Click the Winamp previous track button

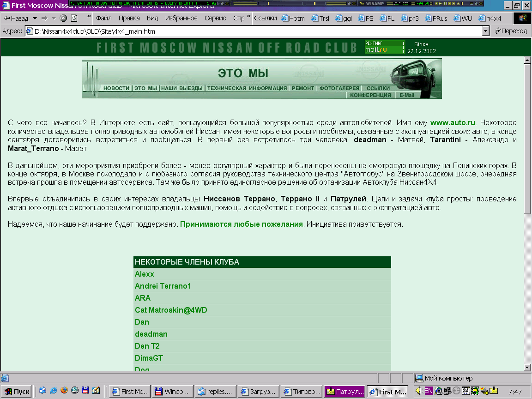(x=436, y=3)
